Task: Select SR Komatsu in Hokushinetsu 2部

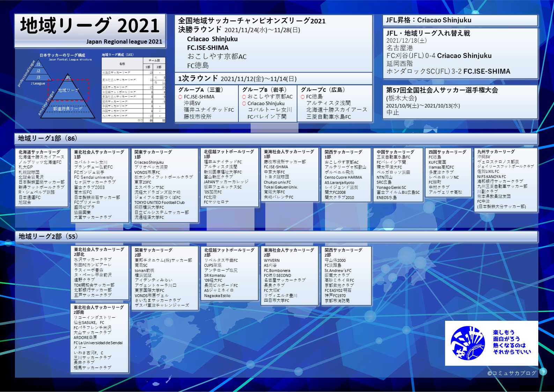Action: 215,275
